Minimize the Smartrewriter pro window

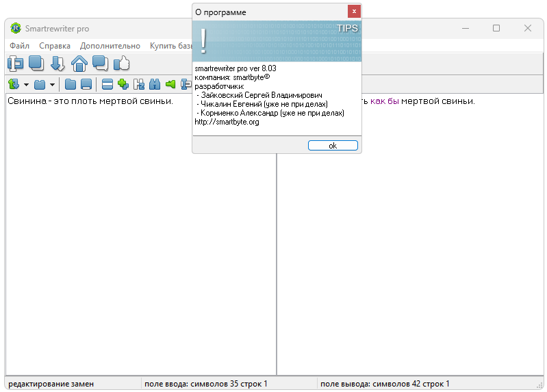[466, 28]
